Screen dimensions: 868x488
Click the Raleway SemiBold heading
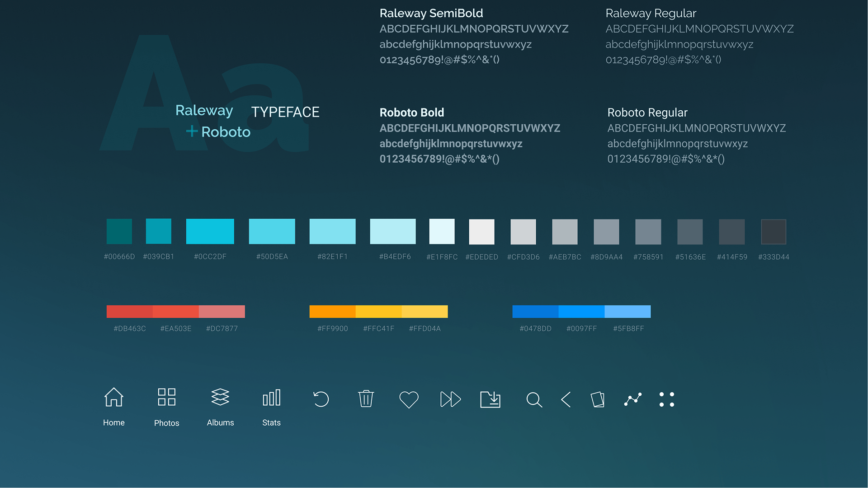coord(431,13)
